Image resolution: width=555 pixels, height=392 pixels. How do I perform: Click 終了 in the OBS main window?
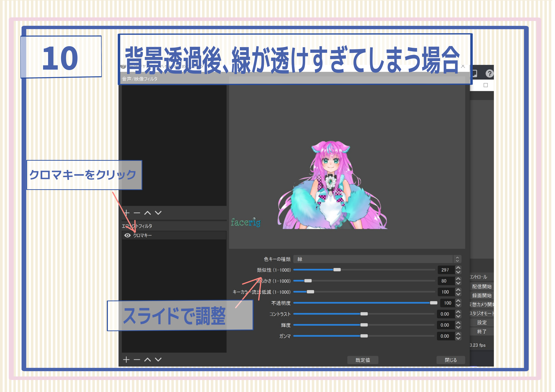[x=482, y=332]
